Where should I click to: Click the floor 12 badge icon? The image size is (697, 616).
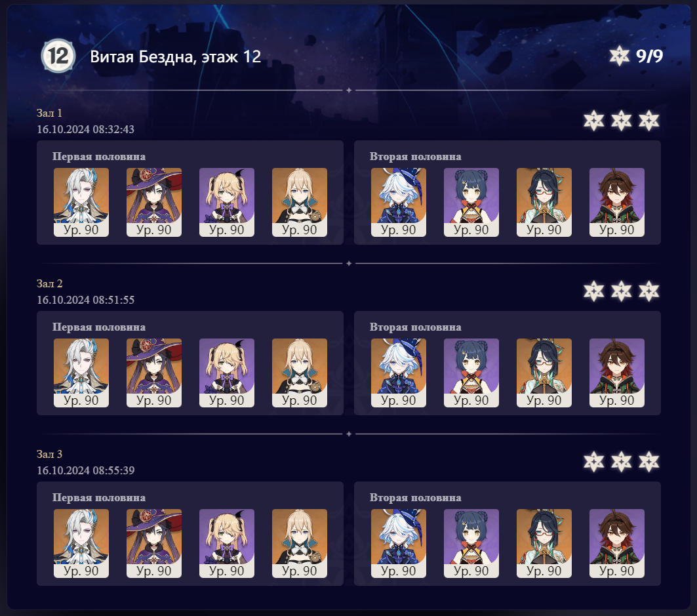58,56
